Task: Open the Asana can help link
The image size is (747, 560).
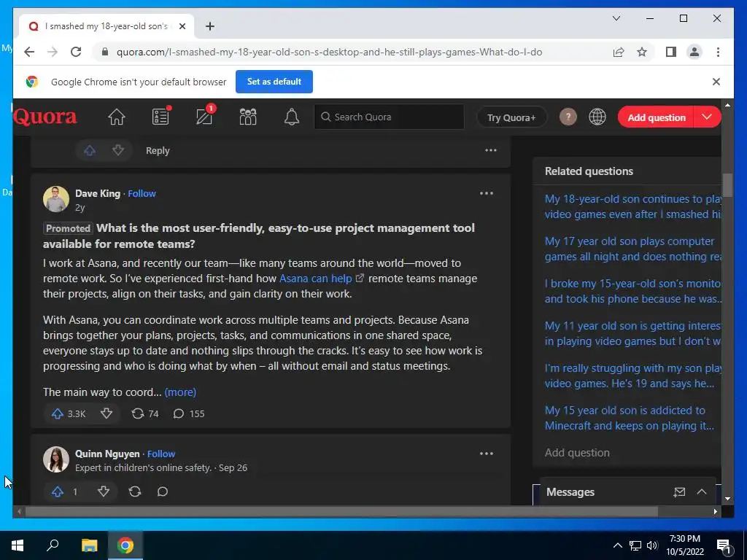Action: tap(315, 279)
